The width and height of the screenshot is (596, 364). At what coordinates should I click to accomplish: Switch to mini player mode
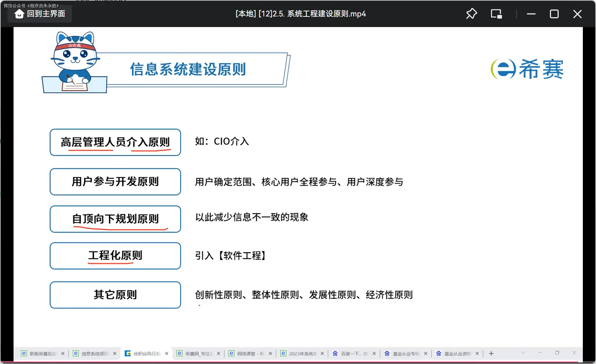[x=496, y=14]
